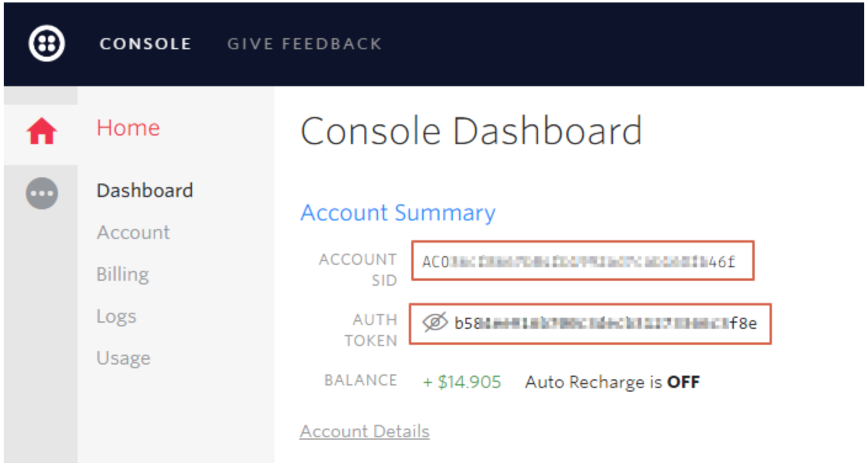This screenshot has width=868, height=468.
Task: Open the Logs sidebar item
Action: [116, 317]
